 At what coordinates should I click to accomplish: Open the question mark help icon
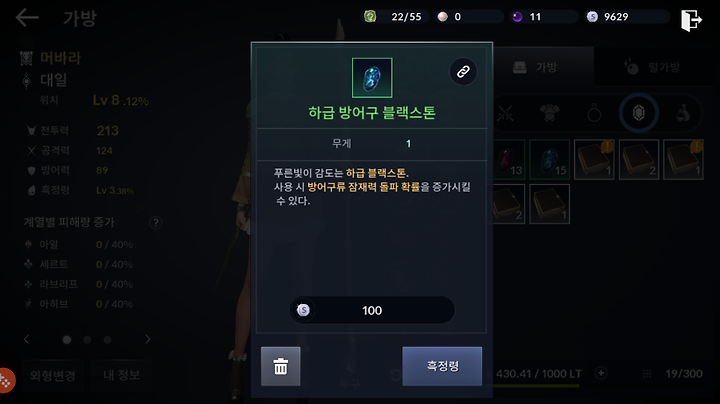(x=156, y=223)
